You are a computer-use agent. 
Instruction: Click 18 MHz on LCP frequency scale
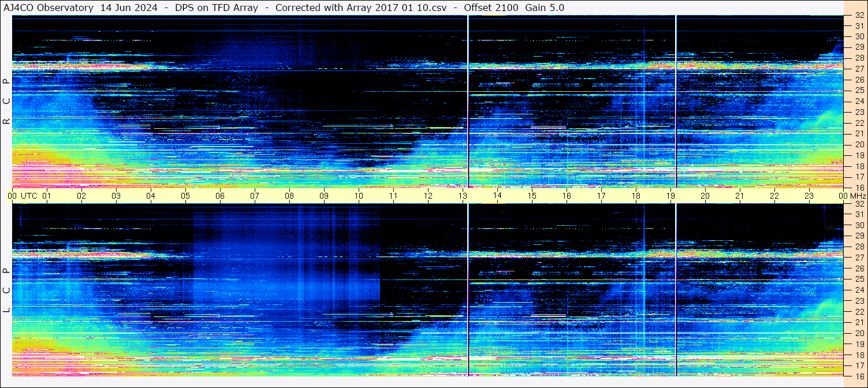click(x=859, y=355)
